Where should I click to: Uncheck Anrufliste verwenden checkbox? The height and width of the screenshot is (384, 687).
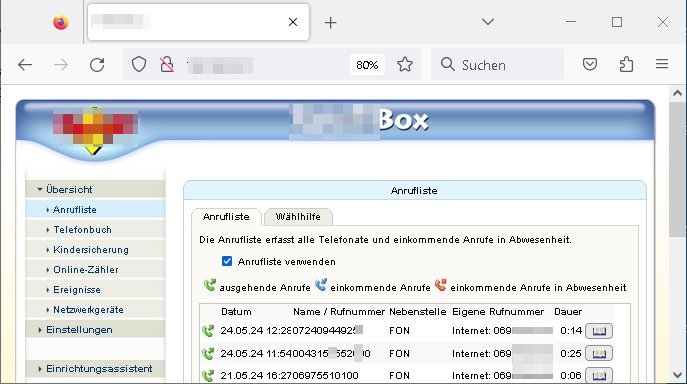[x=227, y=261]
